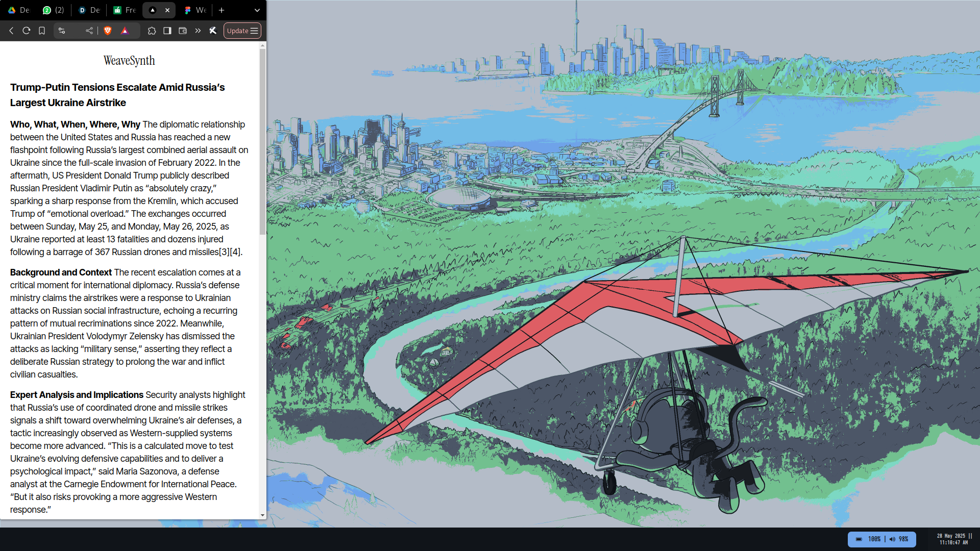Screen dimensions: 980x551
Task: Open site settings tune icon
Action: [x=62, y=31]
